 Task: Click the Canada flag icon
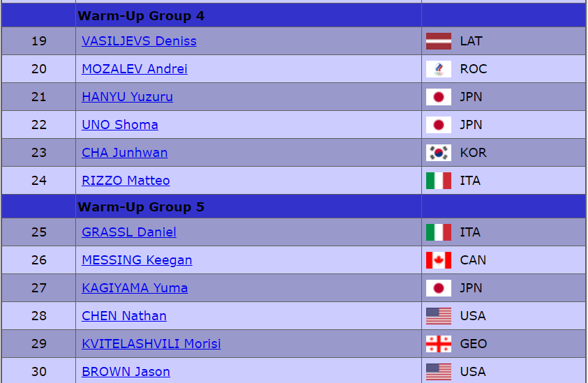click(x=438, y=260)
